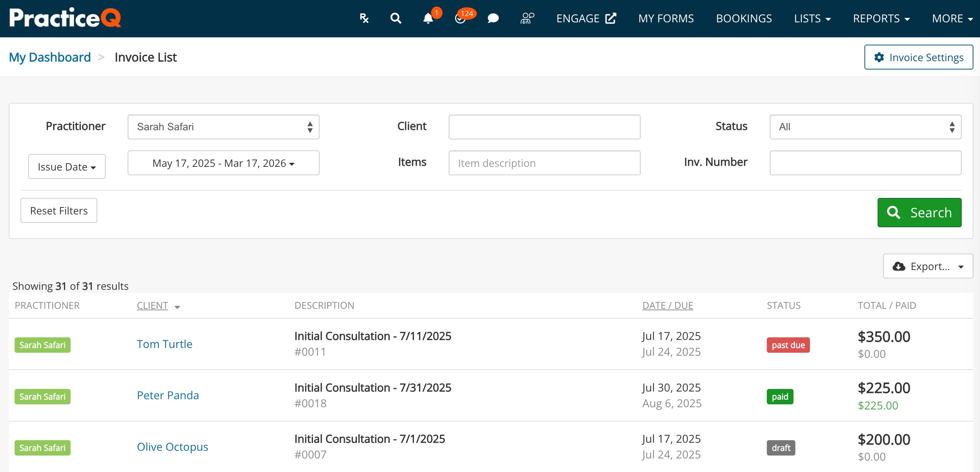This screenshot has height=472, width=980.
Task: Open search via magnifier icon in navbar
Action: point(396,18)
